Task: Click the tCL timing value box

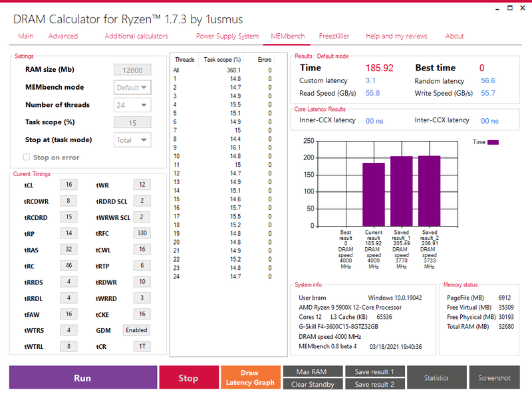Action: (x=68, y=185)
